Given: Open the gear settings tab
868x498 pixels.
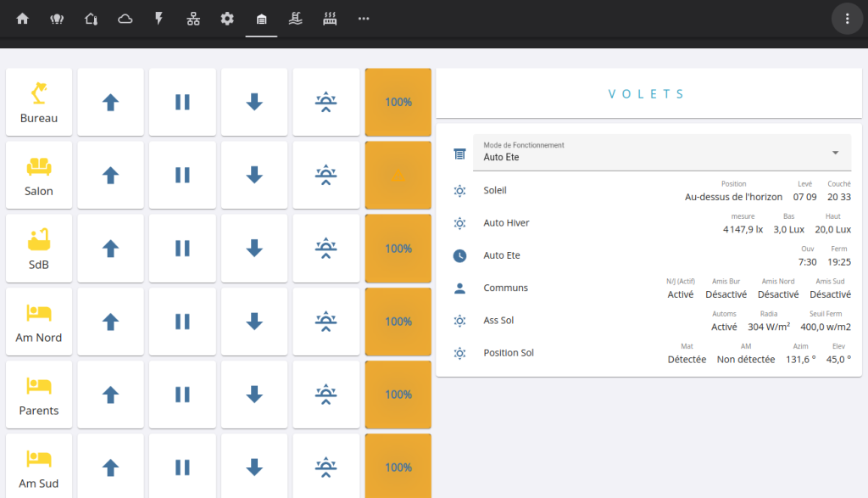Looking at the screenshot, I should [227, 19].
